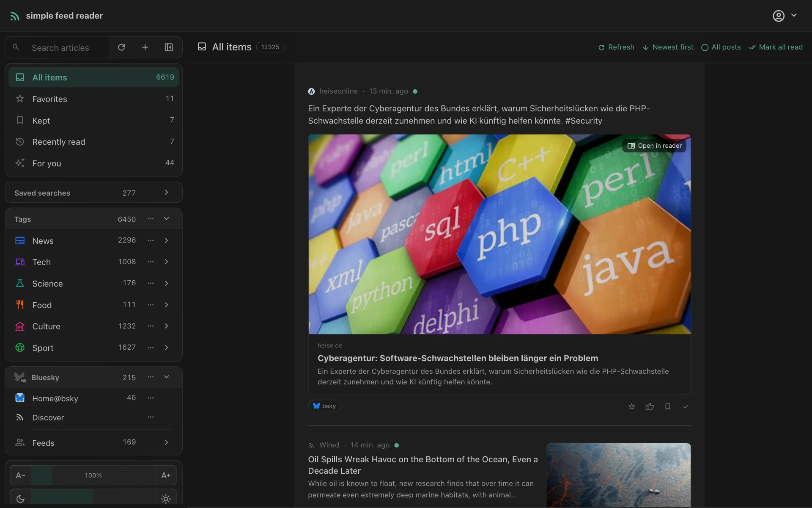Toggle the sidebar layout panel icon
This screenshot has width=812, height=508.
[169, 47]
